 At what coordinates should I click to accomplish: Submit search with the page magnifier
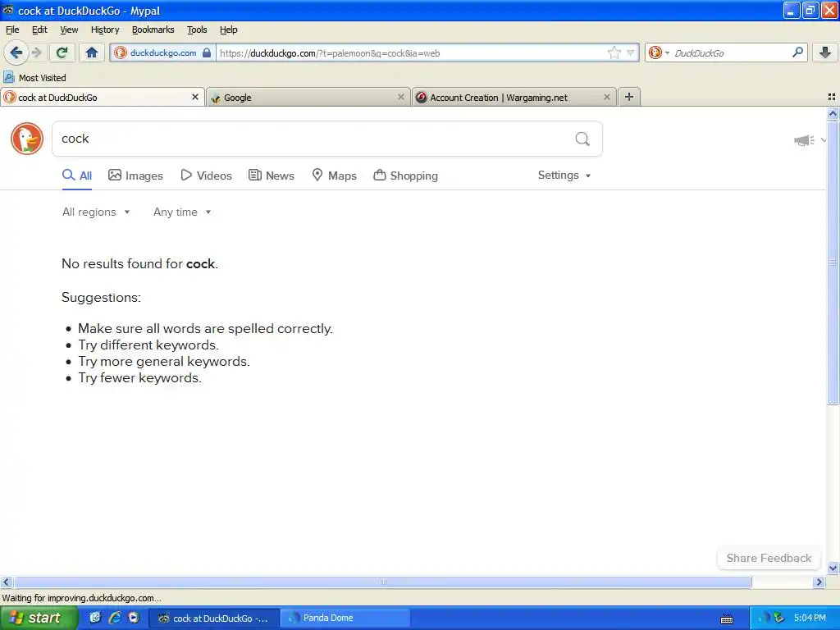(582, 139)
